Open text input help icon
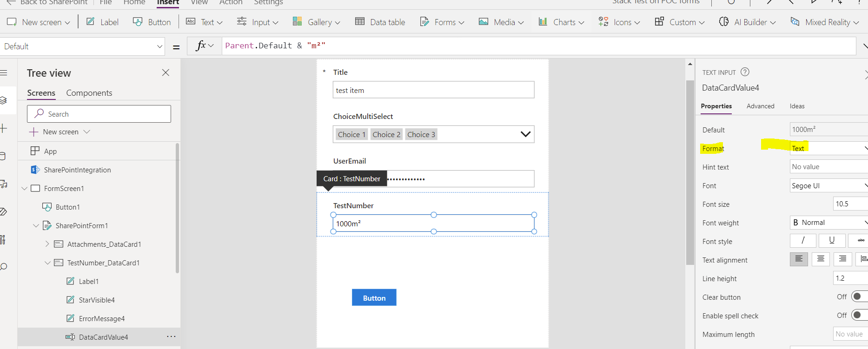This screenshot has height=349, width=868. (x=745, y=72)
